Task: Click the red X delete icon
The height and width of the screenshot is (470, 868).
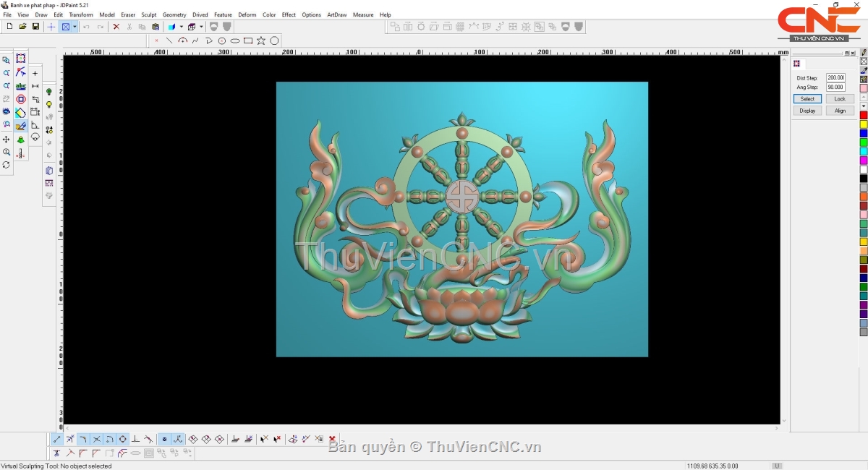Action: [x=116, y=27]
